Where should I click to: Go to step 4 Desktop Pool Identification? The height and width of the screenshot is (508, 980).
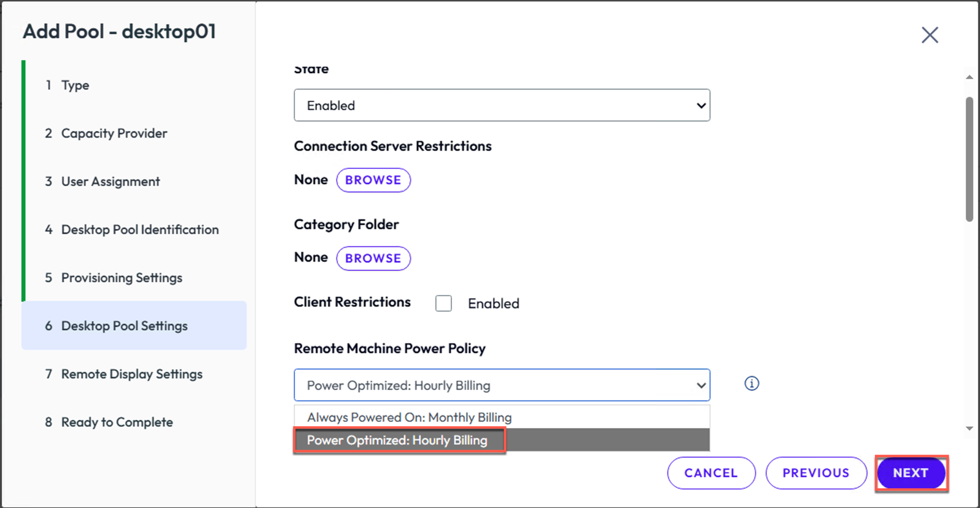pos(134,230)
